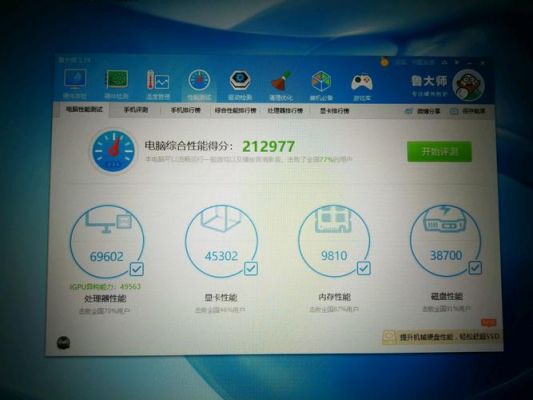Image resolution: width=533 pixels, height=400 pixels.
Task: Click the iGPU异构能力 49563 text
Action: [105, 286]
